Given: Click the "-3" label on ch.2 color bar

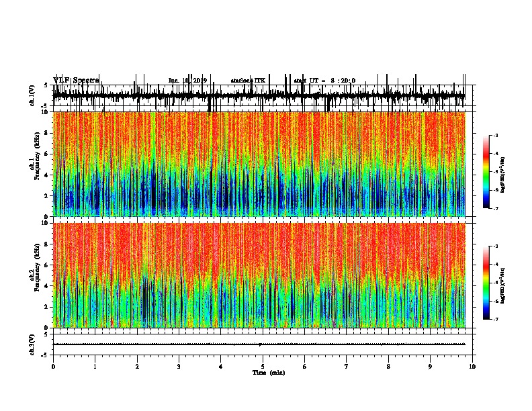Looking at the screenshot, I should [496, 246].
